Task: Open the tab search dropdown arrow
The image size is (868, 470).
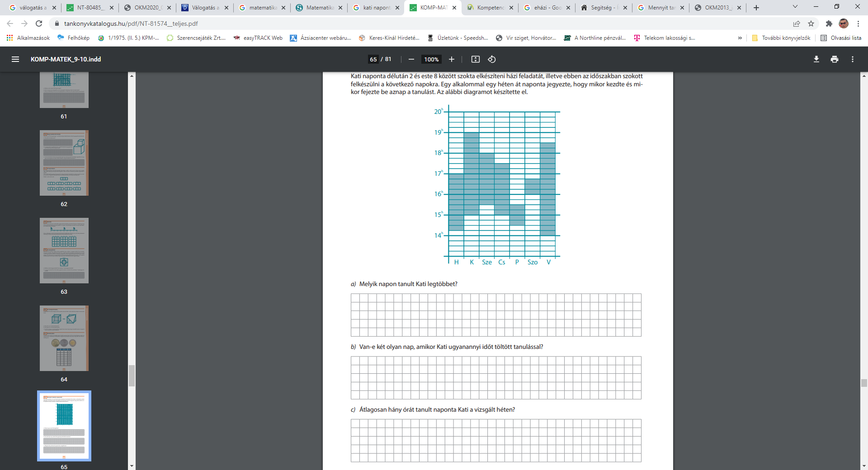Action: pos(795,7)
